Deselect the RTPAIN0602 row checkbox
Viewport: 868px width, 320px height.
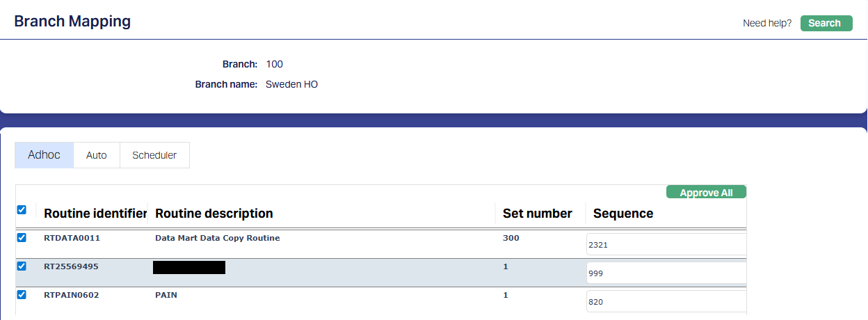(22, 294)
